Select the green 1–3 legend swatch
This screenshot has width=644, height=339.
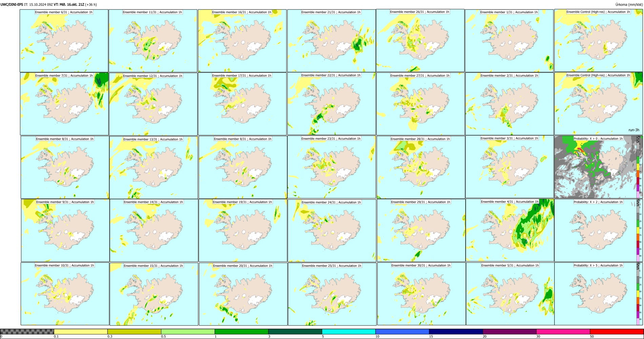coord(241,332)
